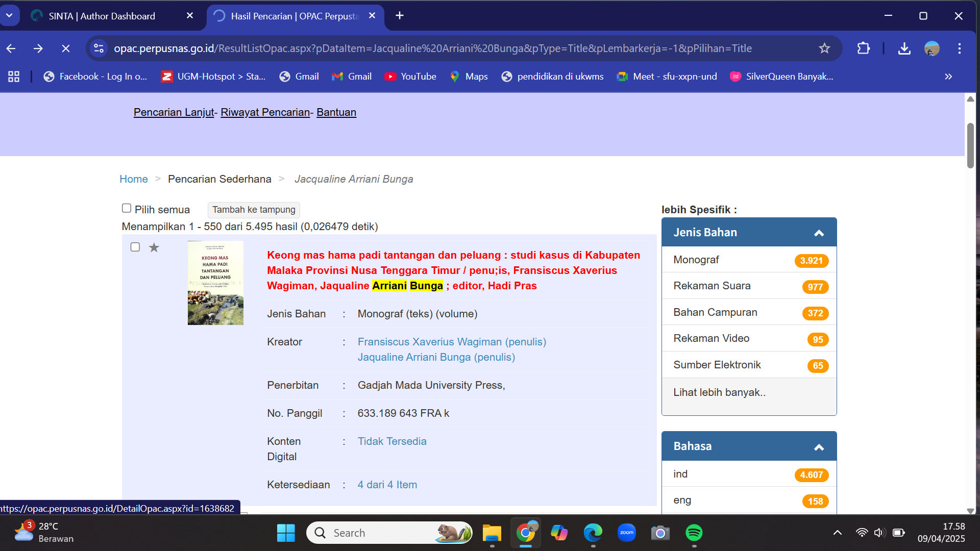
Task: Click the site information icon beside URL
Action: coord(99,48)
